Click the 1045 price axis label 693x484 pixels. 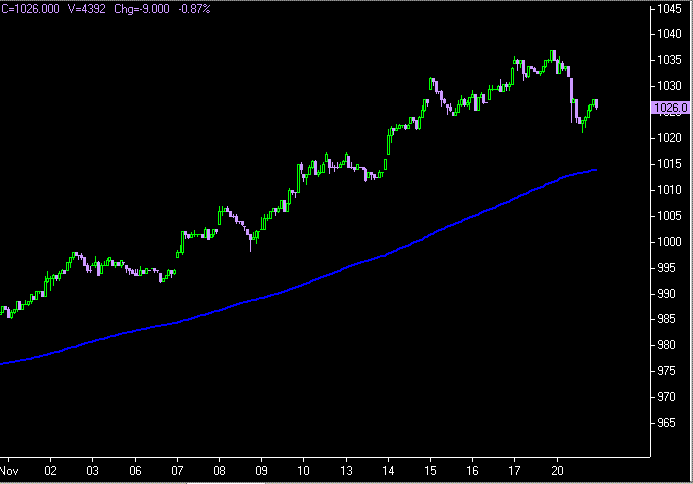coord(669,9)
